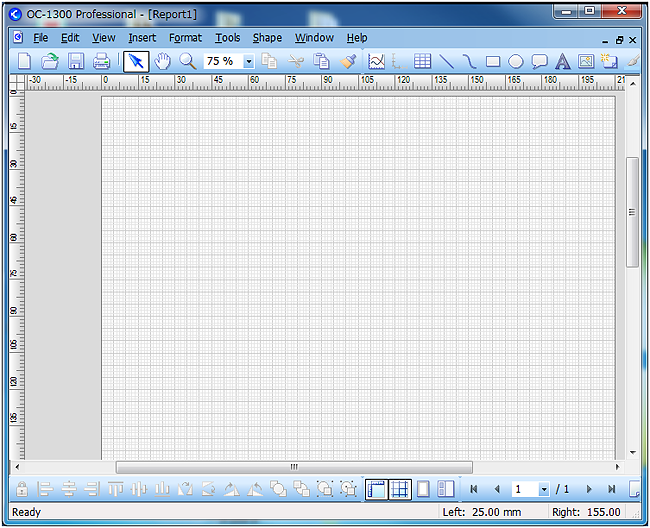Pick the speech balloon callout tool
This screenshot has width=650, height=528.
pyautogui.click(x=539, y=62)
